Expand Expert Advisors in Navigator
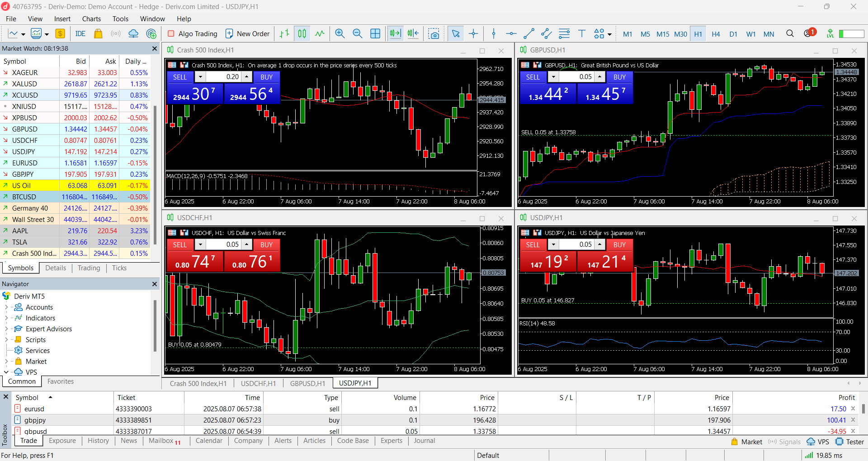 coord(6,329)
